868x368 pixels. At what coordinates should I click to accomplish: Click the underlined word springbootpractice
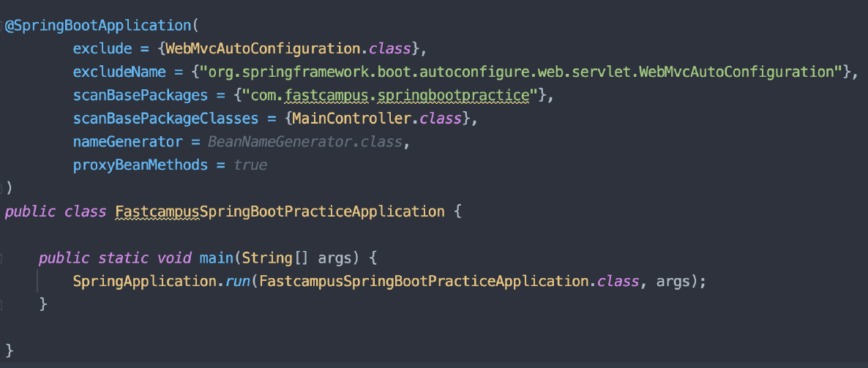pos(454,95)
